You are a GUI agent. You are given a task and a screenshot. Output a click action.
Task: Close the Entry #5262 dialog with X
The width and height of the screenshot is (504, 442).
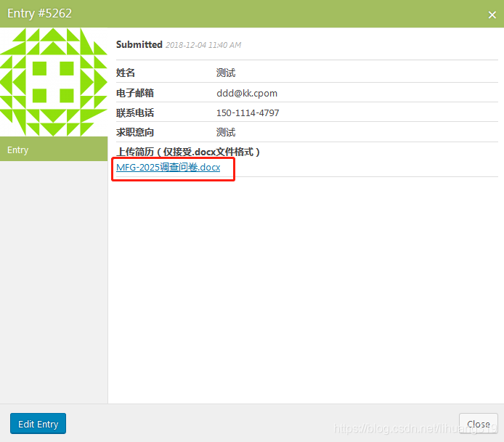492,15
